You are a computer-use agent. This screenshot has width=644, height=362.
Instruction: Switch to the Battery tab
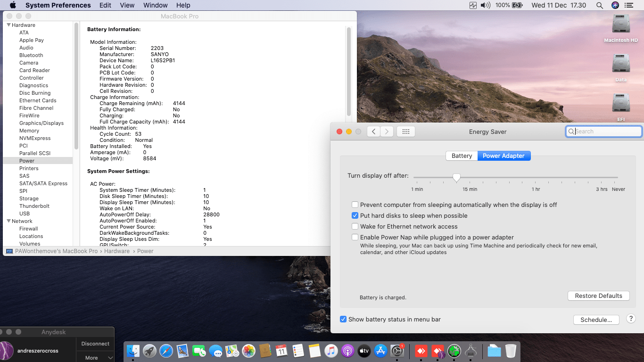pos(462,156)
